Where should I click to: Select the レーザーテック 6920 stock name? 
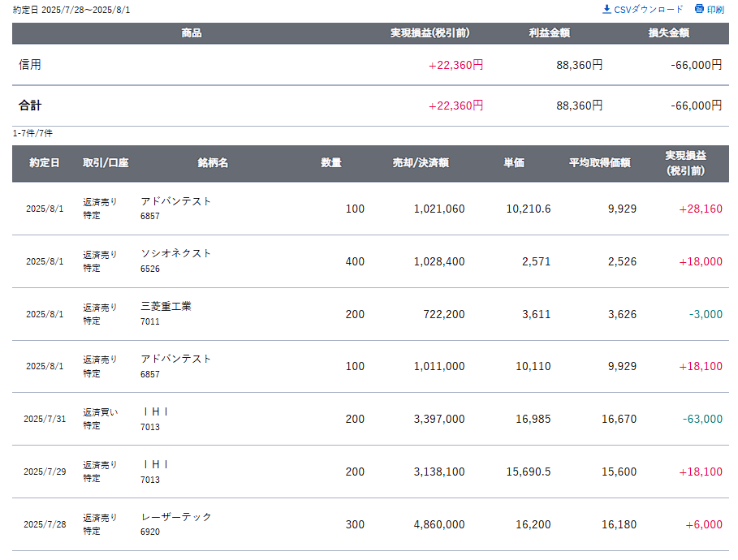pos(176,523)
